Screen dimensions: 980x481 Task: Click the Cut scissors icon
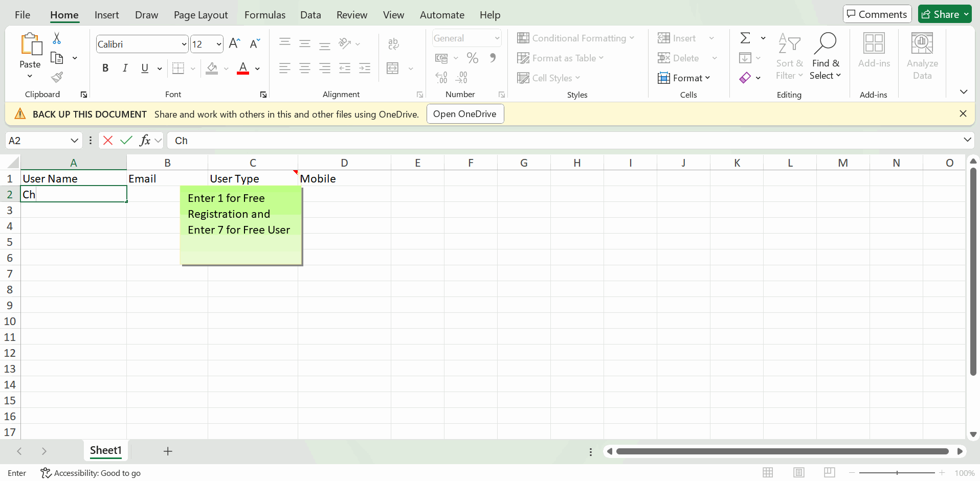(57, 38)
